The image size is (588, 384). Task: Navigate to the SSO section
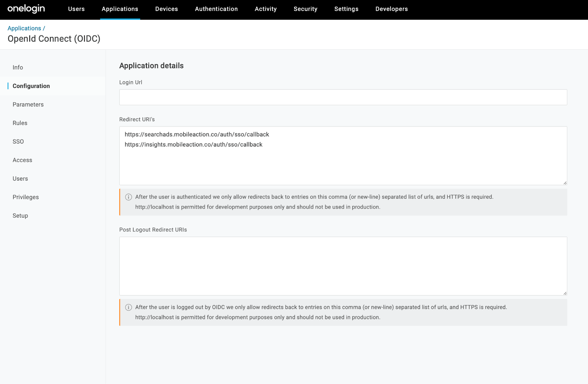click(x=18, y=141)
